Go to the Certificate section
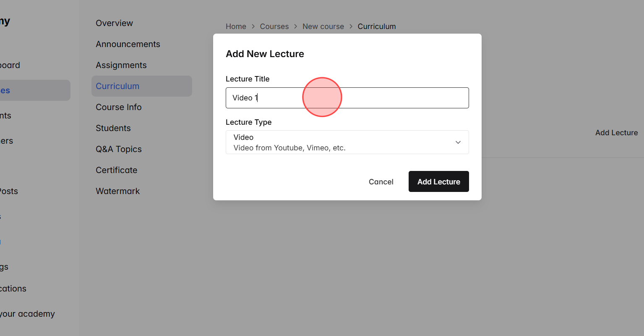 (116, 170)
